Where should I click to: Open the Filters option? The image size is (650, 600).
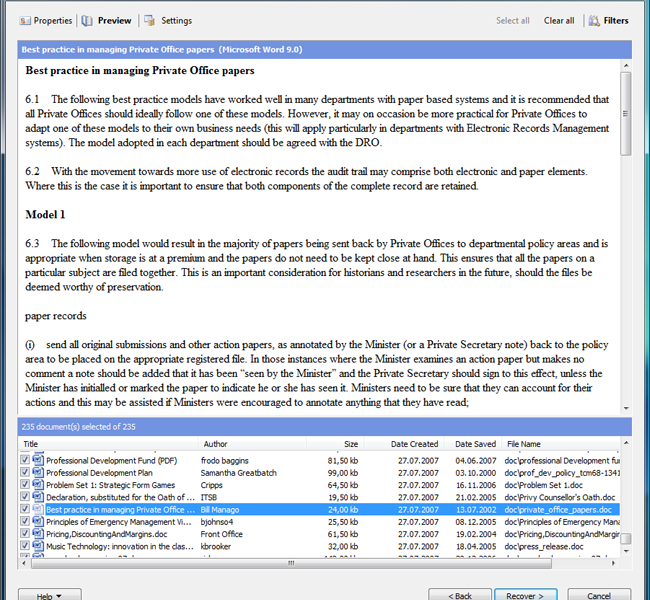click(609, 21)
